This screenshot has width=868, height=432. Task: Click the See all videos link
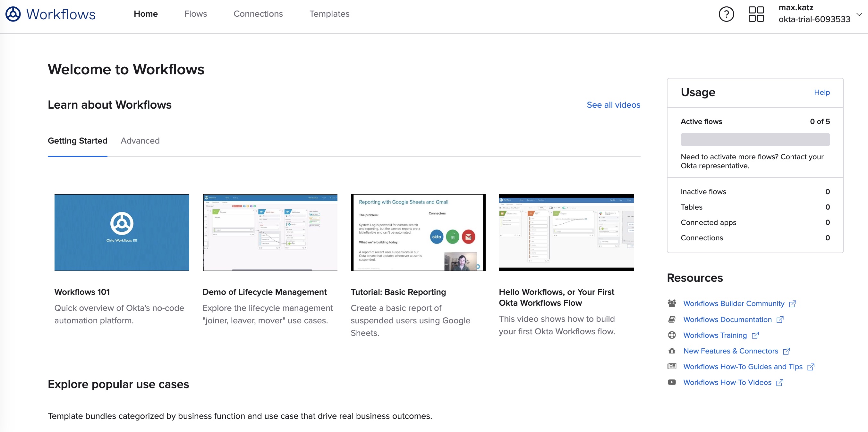(613, 105)
